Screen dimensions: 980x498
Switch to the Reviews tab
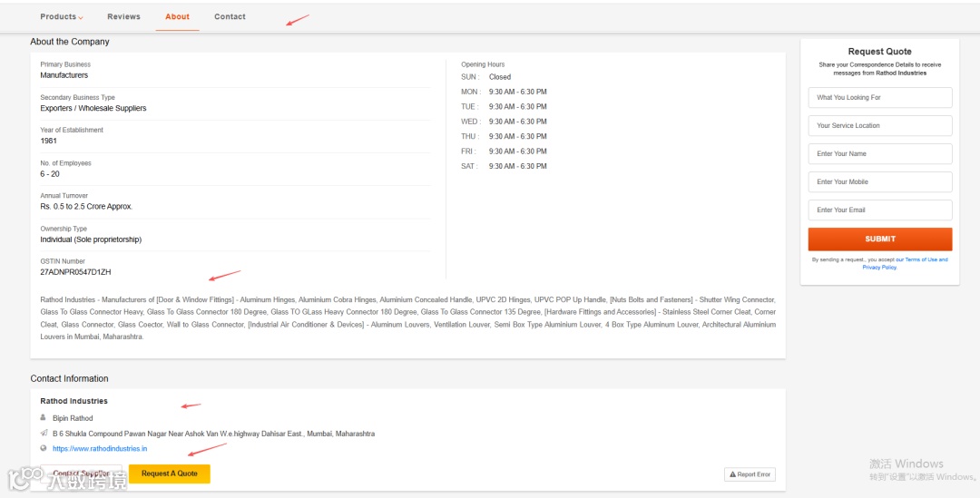(x=123, y=17)
